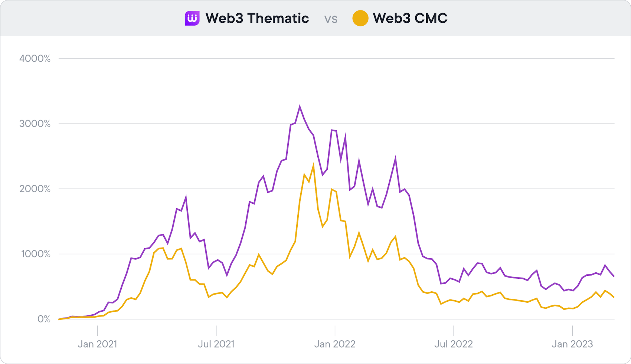
Task: Click the right end of the yellow line
Action: click(614, 297)
